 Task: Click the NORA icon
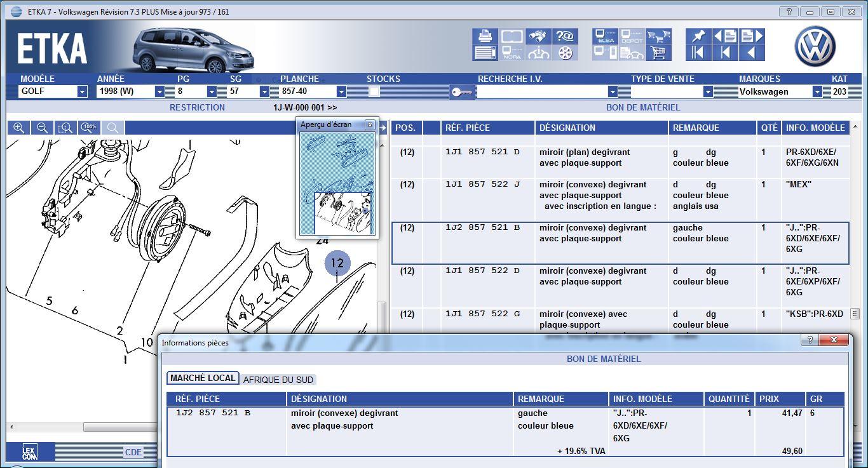(x=512, y=53)
